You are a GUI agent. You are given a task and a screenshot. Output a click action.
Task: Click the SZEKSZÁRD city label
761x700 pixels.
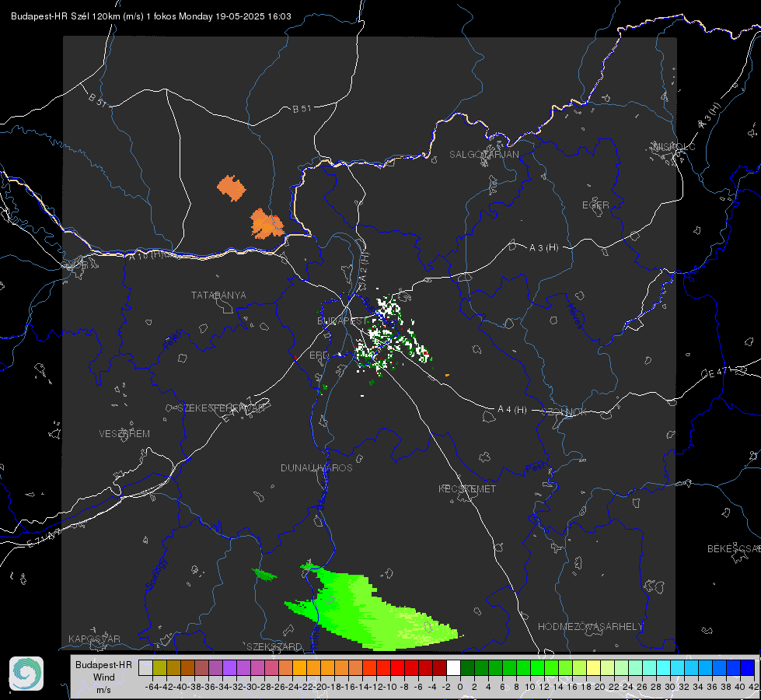tap(274, 646)
